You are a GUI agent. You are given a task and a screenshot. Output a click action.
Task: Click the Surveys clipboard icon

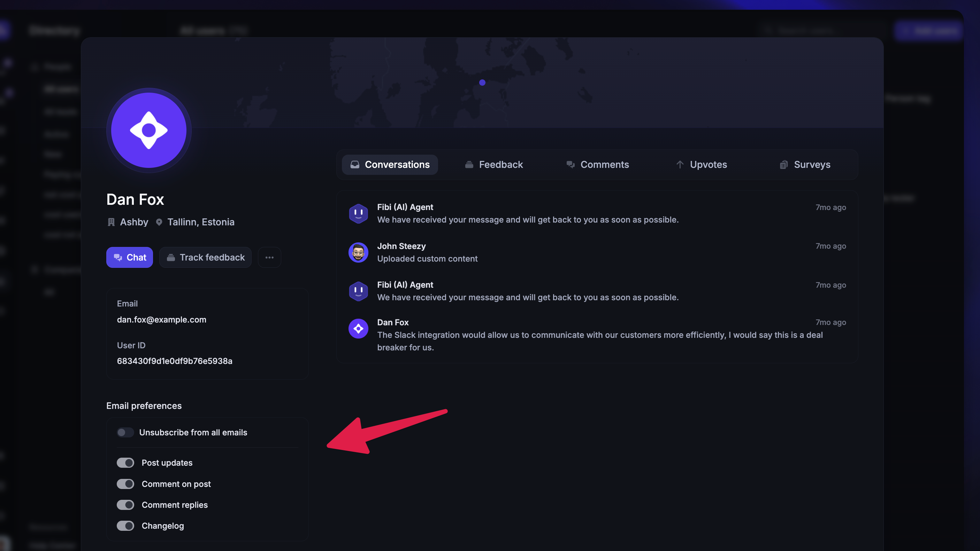[x=784, y=164]
